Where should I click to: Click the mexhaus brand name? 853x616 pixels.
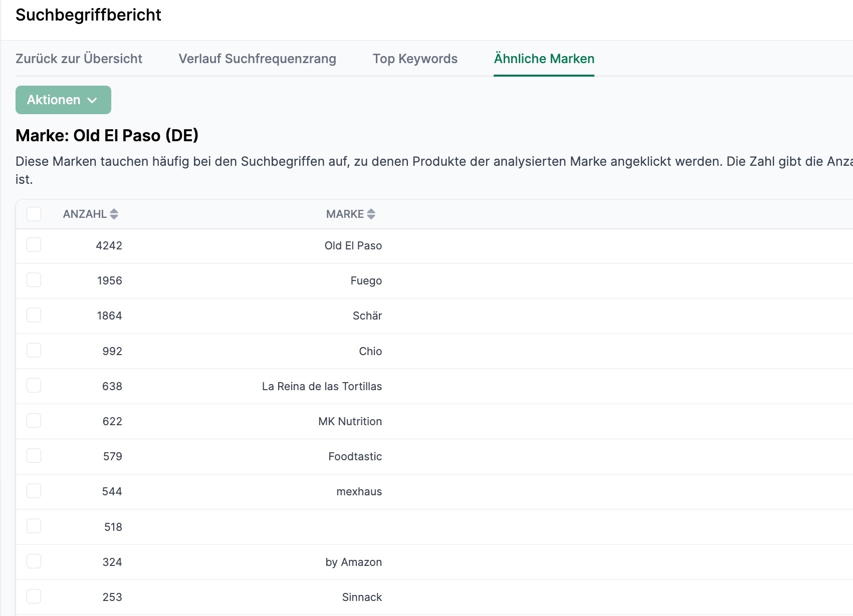click(x=359, y=492)
